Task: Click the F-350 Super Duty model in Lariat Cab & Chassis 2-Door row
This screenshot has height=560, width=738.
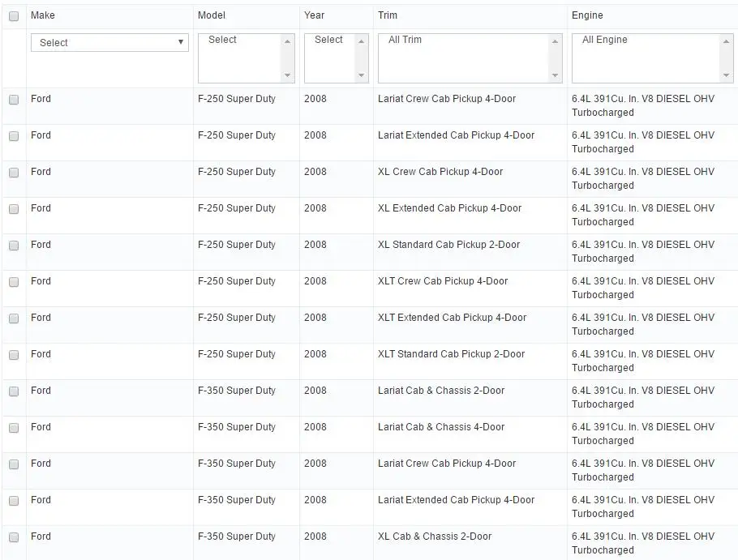Action: pyautogui.click(x=236, y=391)
